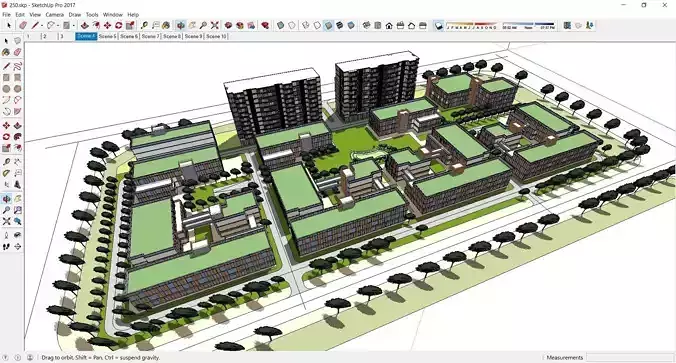Click Eraser tool in top toolbar
The height and width of the screenshot is (363, 676).
click(23, 25)
